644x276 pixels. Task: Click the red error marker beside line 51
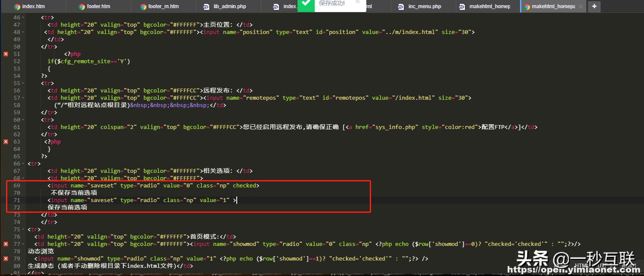(5, 54)
